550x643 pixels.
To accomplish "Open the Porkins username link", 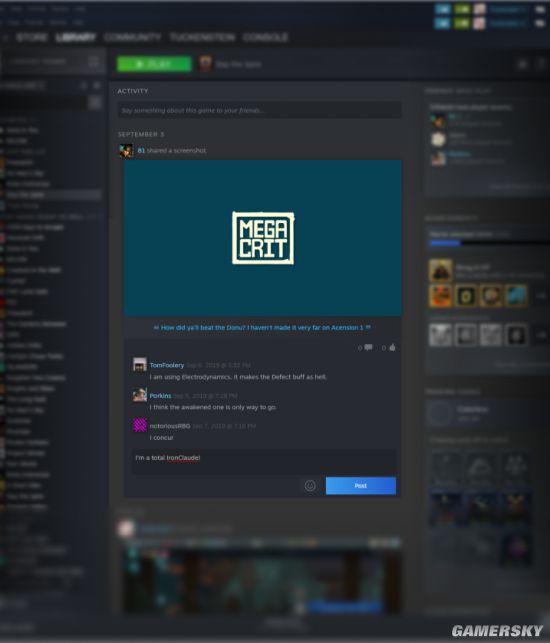I will click(160, 395).
